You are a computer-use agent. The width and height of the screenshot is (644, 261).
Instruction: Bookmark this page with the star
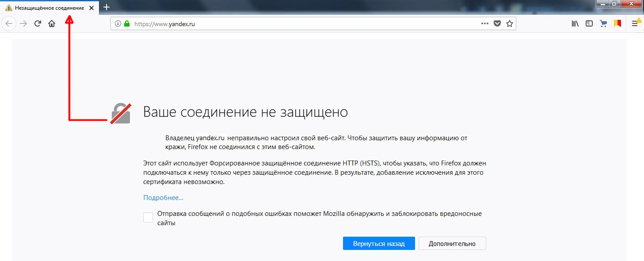[x=510, y=24]
